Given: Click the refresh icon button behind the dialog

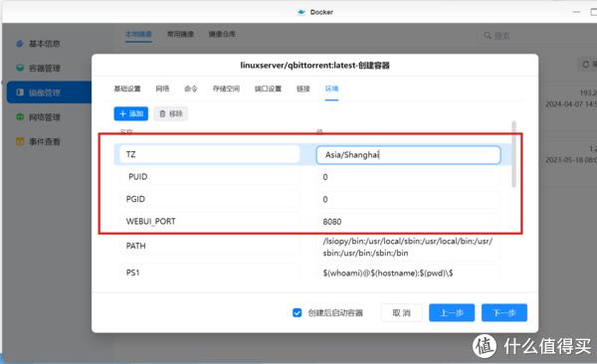Looking at the screenshot, I should coord(586,65).
